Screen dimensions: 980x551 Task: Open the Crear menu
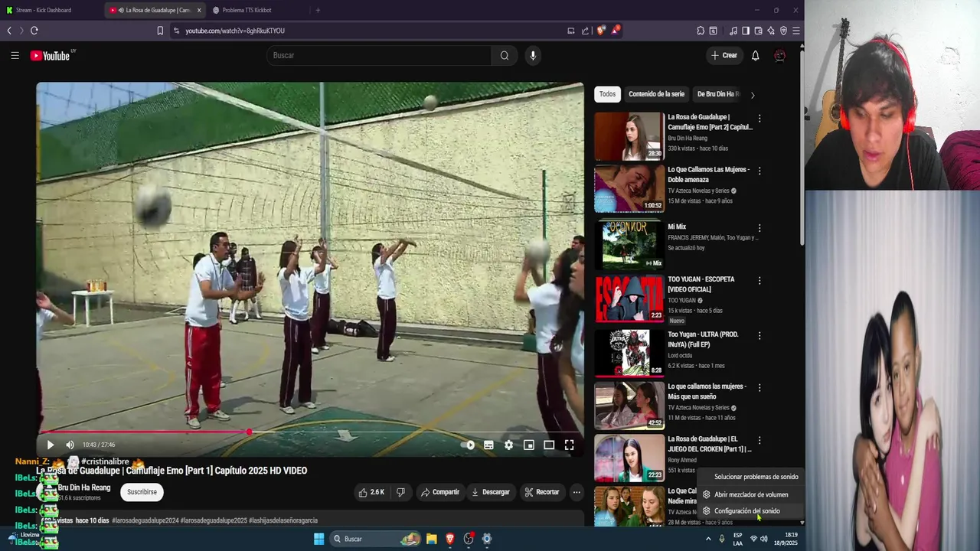tap(724, 55)
